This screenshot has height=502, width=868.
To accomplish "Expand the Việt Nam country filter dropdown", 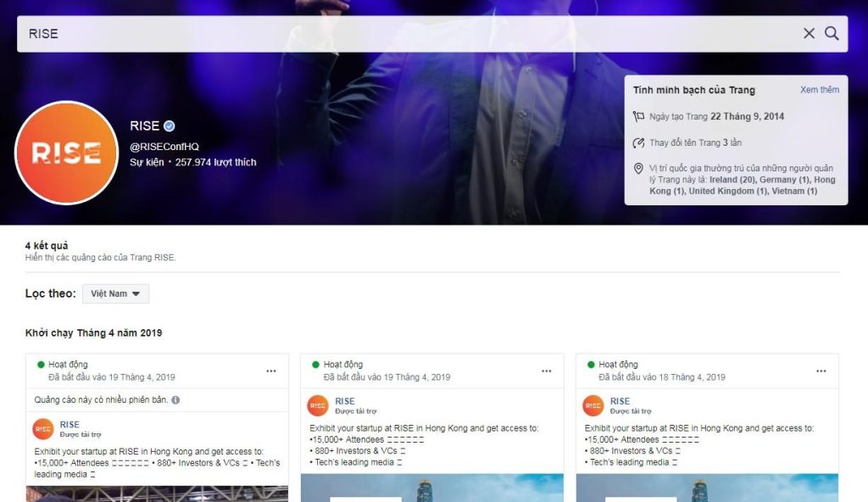I will coord(115,293).
